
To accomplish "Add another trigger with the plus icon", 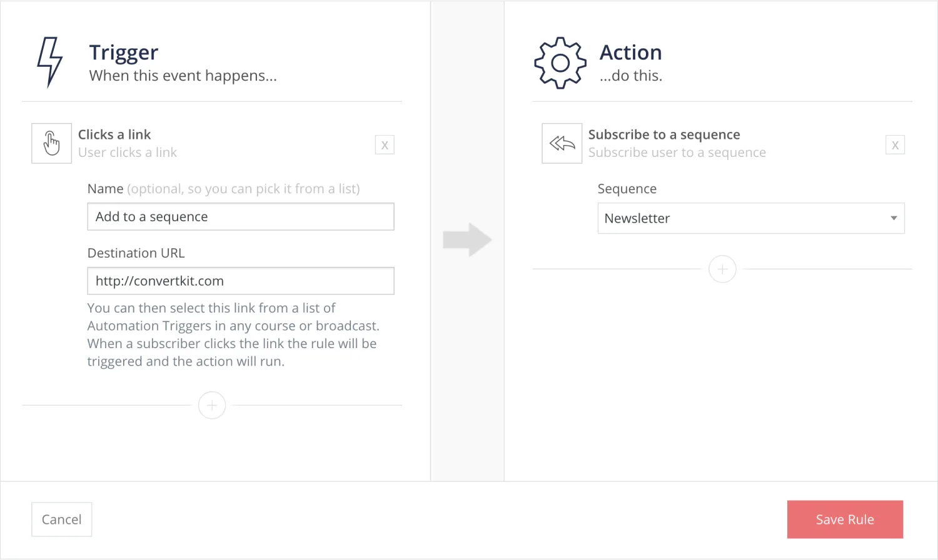I will coord(212,406).
